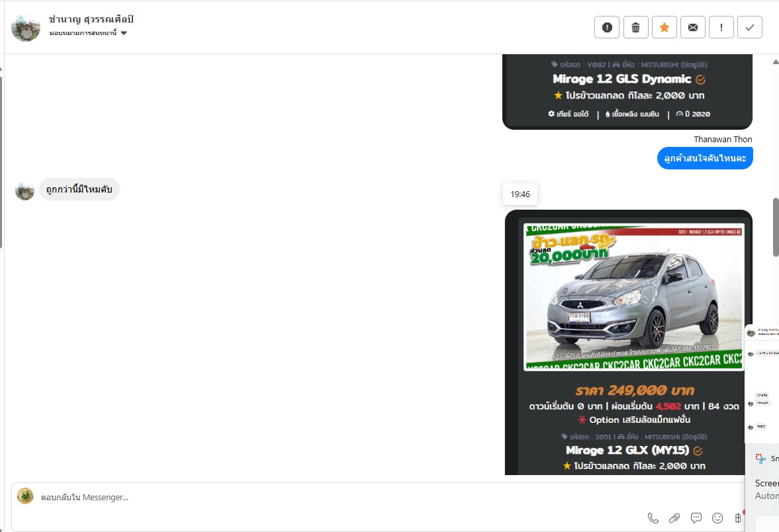
Task: Click the contact name in header
Action: tap(91, 19)
